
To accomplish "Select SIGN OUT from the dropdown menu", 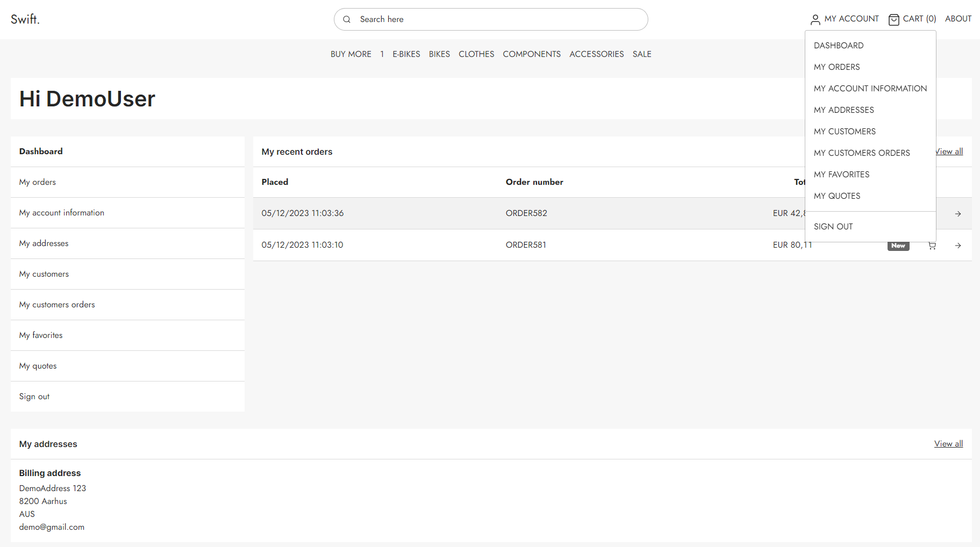I will click(833, 226).
